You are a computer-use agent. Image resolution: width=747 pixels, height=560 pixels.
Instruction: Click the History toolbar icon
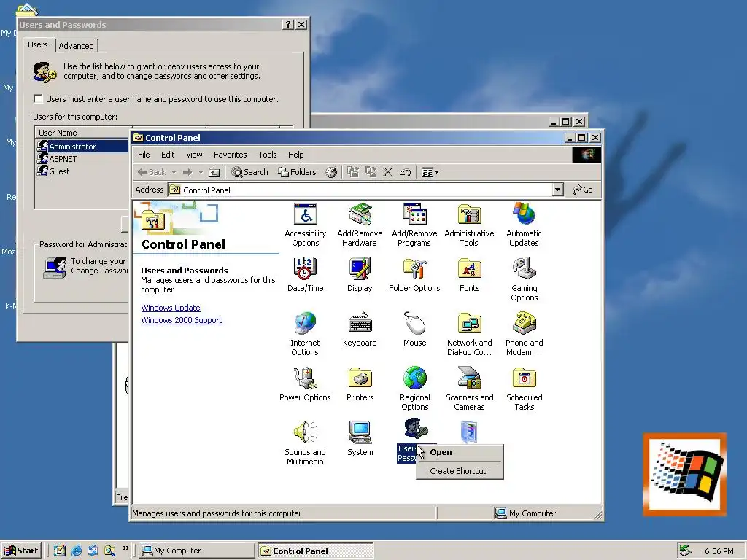(331, 172)
